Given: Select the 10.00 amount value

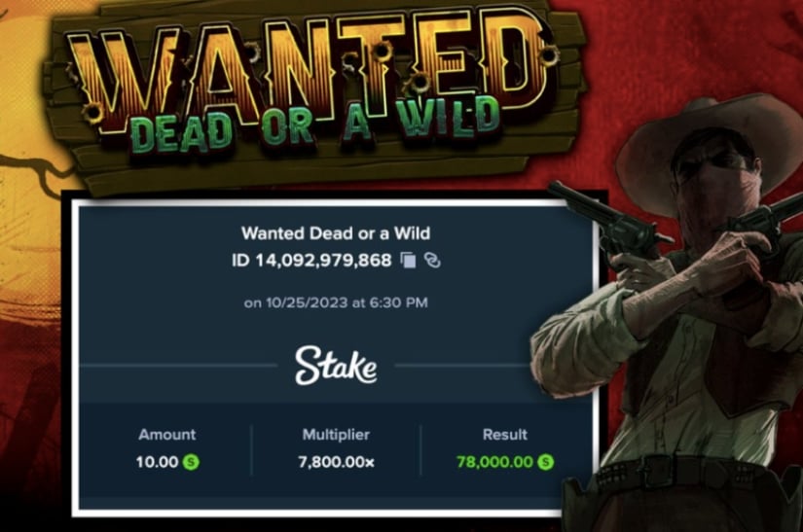Looking at the screenshot, I should (157, 462).
